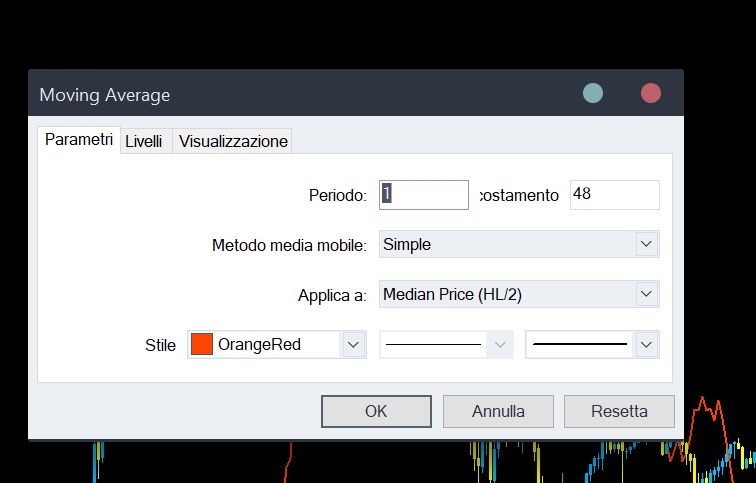
Task: Close dialog with the red circle button
Action: pyautogui.click(x=651, y=94)
